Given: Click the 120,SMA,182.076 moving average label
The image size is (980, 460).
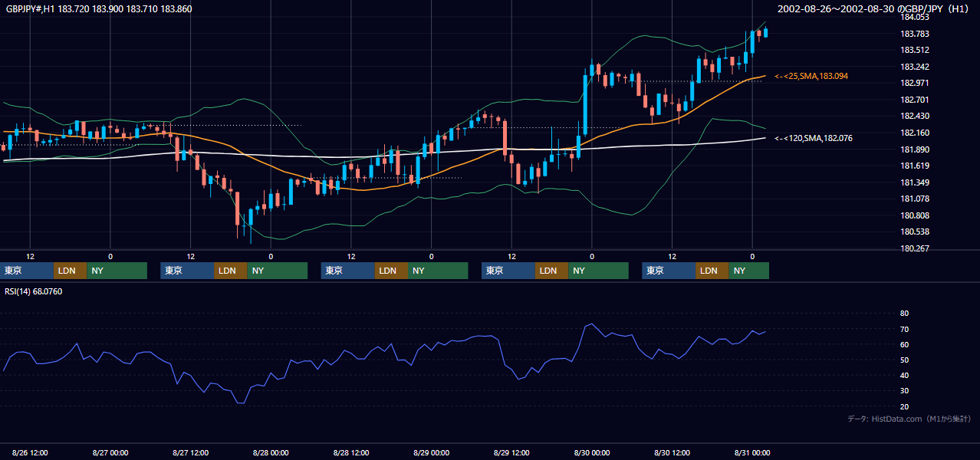Looking at the screenshot, I should click(814, 138).
